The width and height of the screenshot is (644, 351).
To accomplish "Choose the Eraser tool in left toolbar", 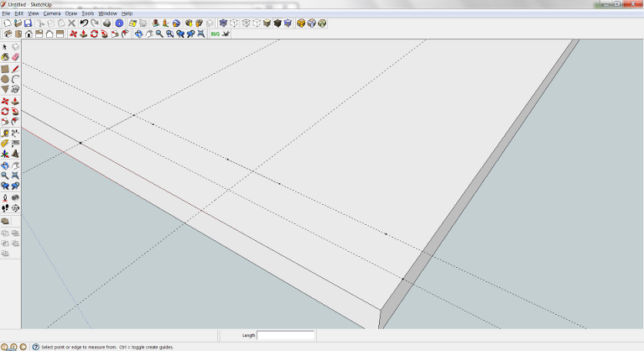I will (x=15, y=58).
